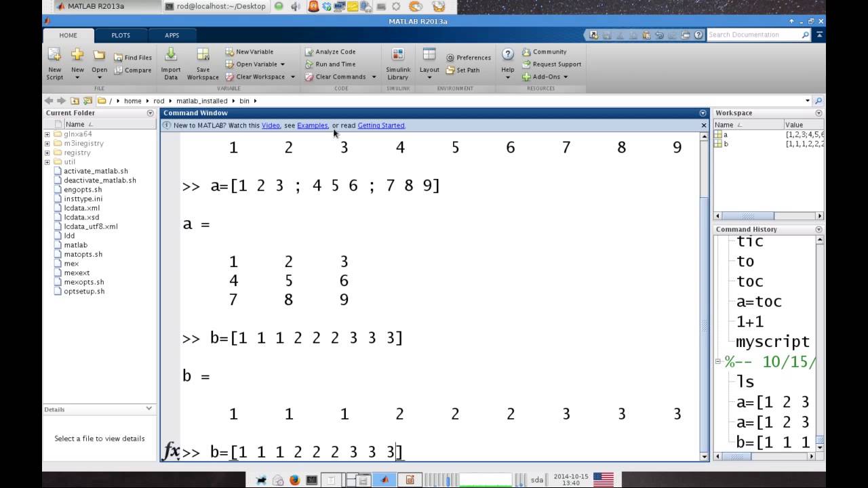Switch to the PLOTS ribbon tab
The image size is (868, 488).
[x=121, y=35]
